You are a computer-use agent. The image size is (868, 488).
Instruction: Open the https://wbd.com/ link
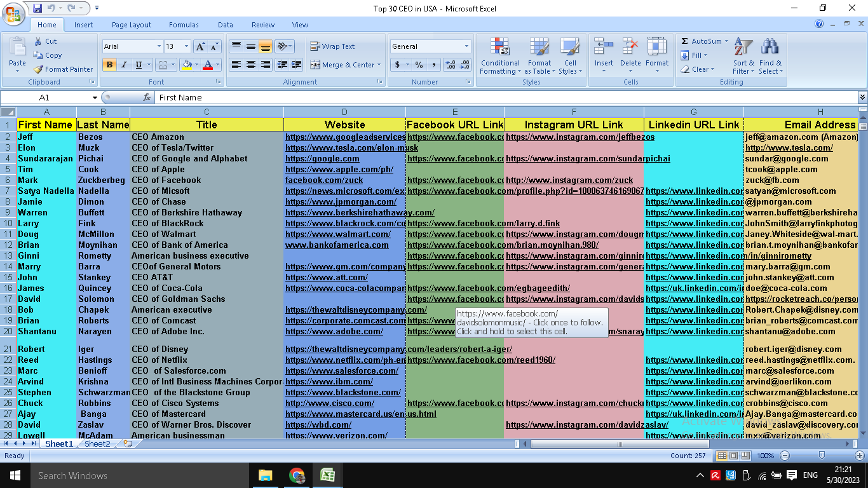tap(318, 424)
